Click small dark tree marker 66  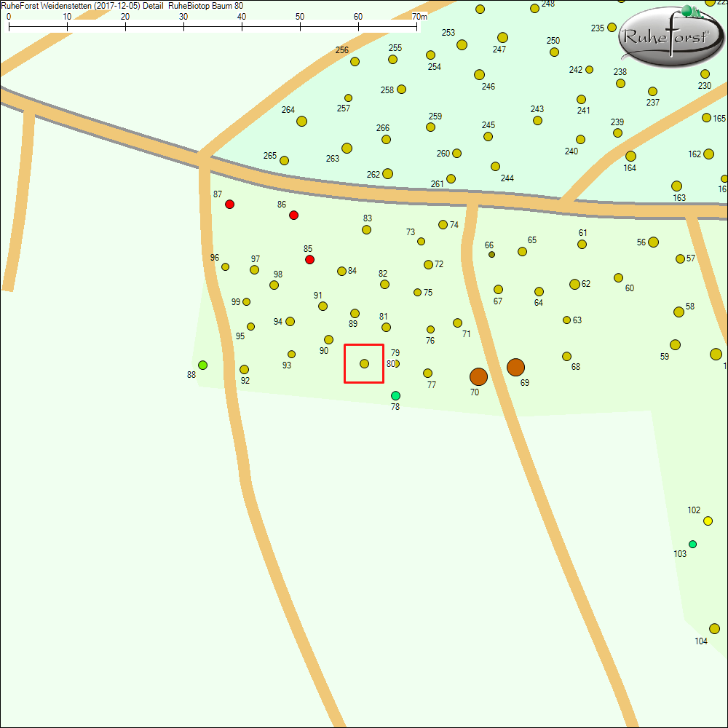[x=491, y=255]
